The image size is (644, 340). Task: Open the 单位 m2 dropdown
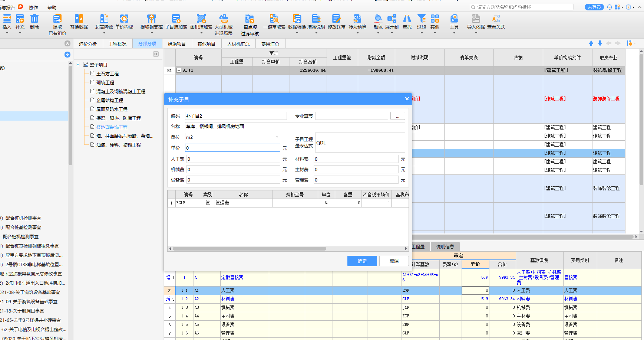(277, 137)
